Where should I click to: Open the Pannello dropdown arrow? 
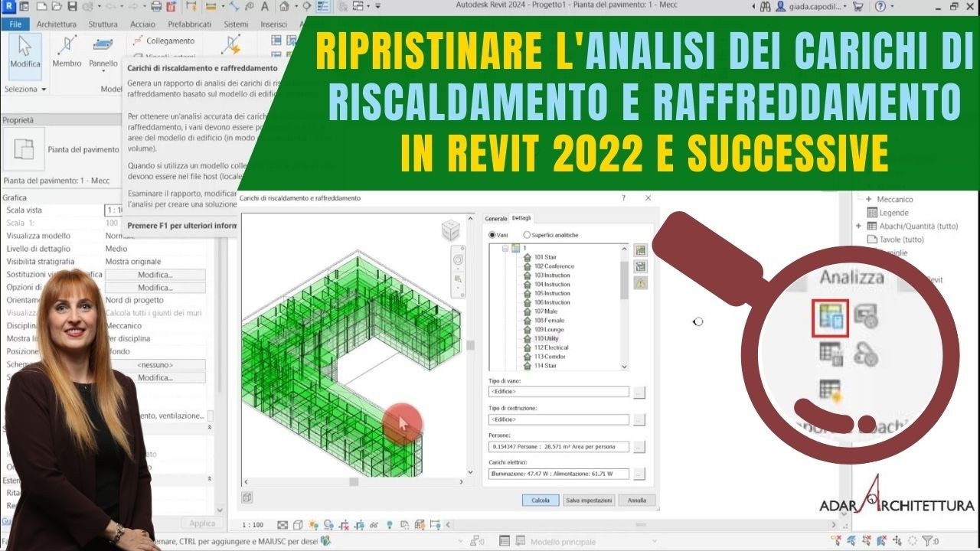click(103, 73)
